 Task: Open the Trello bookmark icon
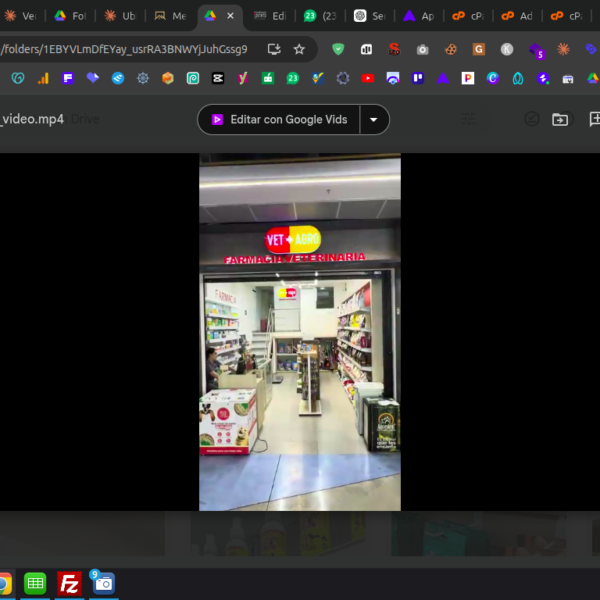pos(418,78)
